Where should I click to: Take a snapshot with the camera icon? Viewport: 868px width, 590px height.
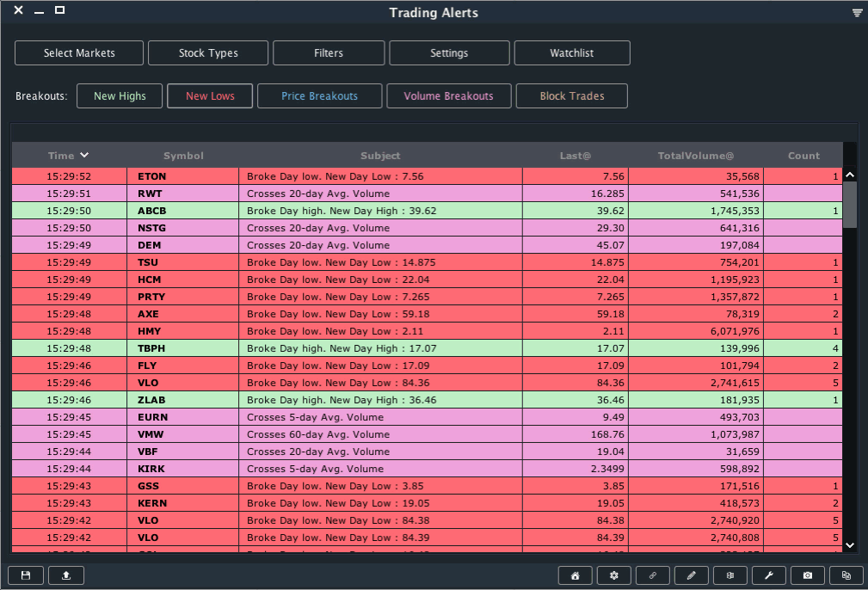(x=807, y=575)
